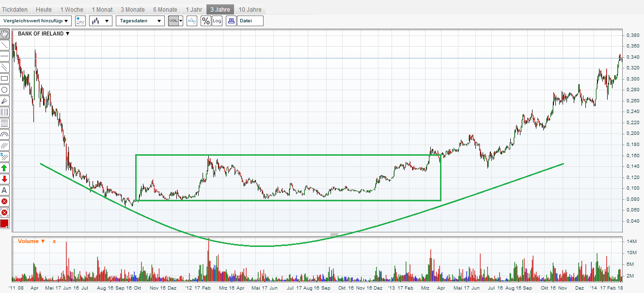644x293 pixels.
Task: Select the 3 Jahre timeframe
Action: [220, 10]
